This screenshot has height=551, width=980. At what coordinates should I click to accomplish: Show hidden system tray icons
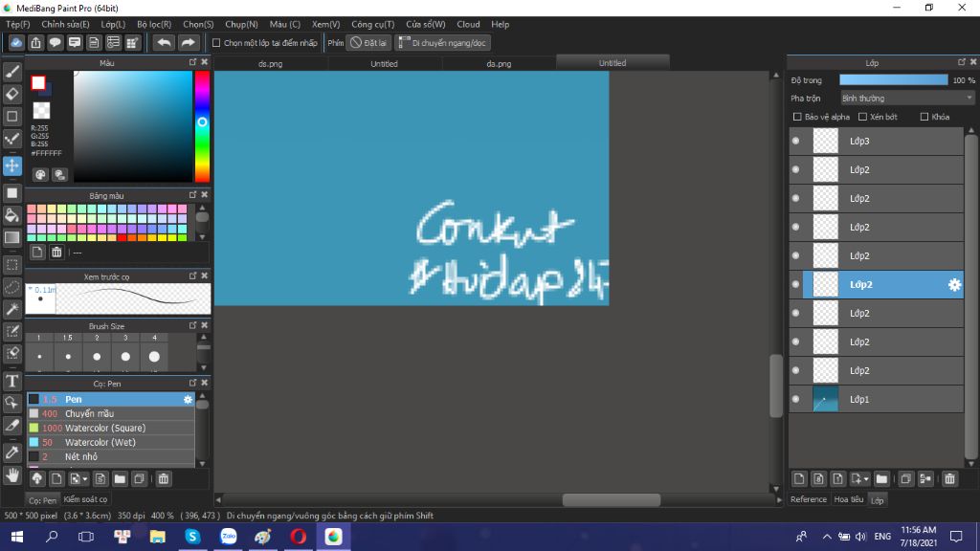(x=826, y=537)
